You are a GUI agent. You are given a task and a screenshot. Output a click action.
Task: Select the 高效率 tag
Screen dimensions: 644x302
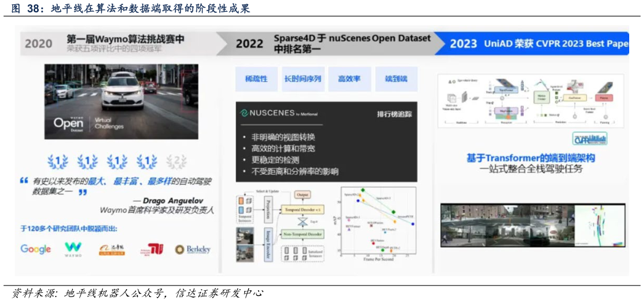pos(350,79)
